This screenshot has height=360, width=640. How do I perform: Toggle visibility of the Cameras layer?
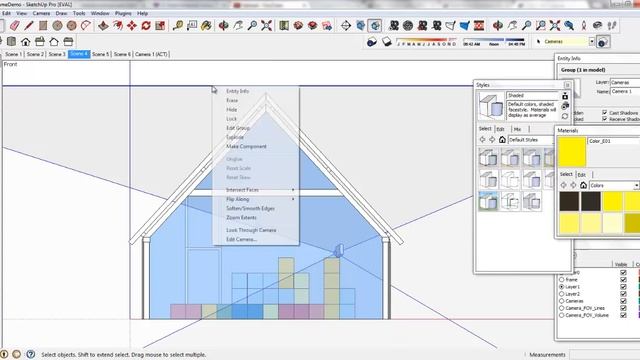tap(623, 301)
